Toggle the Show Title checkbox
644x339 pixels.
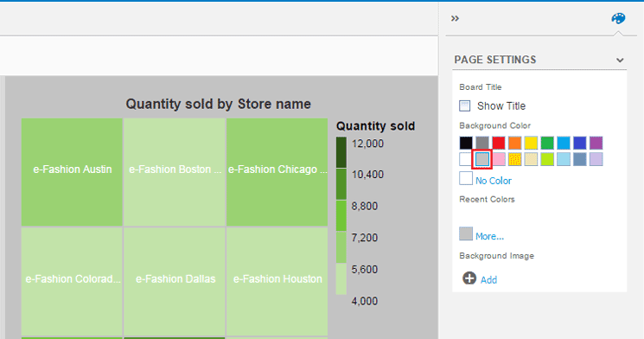pyautogui.click(x=464, y=106)
